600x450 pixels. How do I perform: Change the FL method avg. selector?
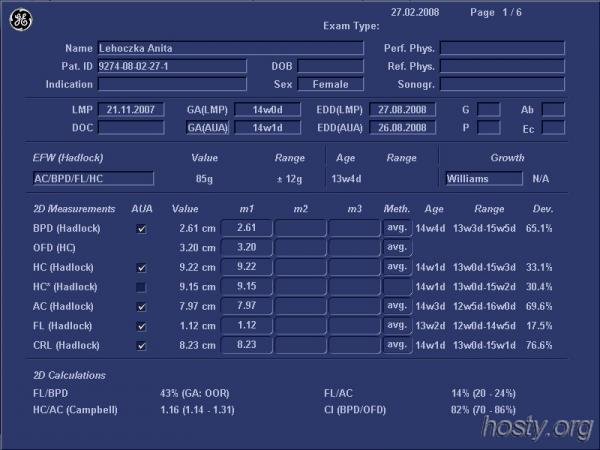397,326
